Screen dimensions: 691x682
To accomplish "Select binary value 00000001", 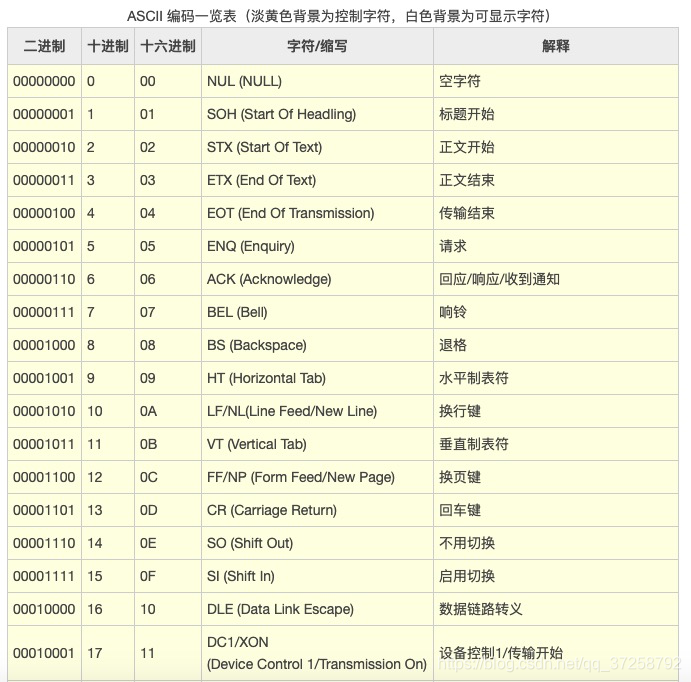I will [x=45, y=114].
